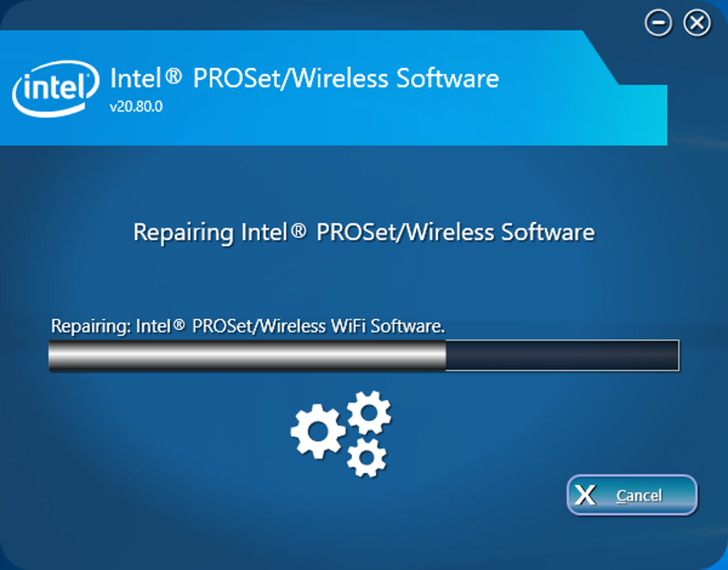The width and height of the screenshot is (728, 570).
Task: Click the registered trademark symbol in the header title
Action: coord(173,75)
